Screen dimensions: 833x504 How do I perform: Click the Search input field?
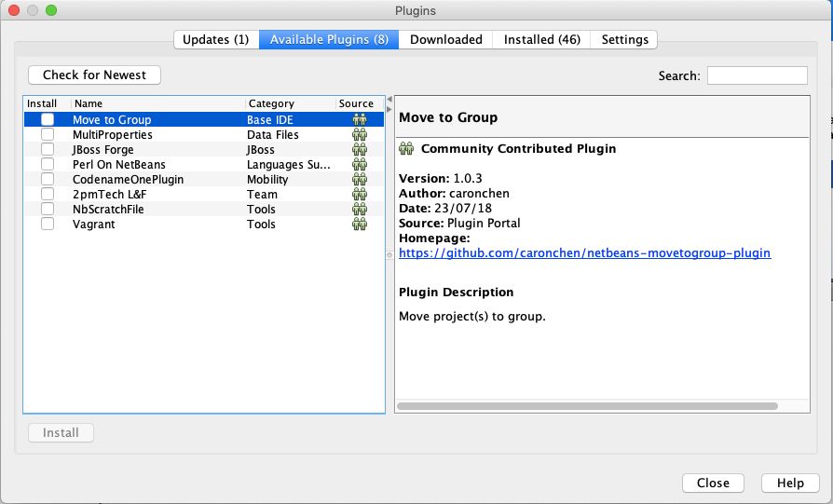click(757, 75)
